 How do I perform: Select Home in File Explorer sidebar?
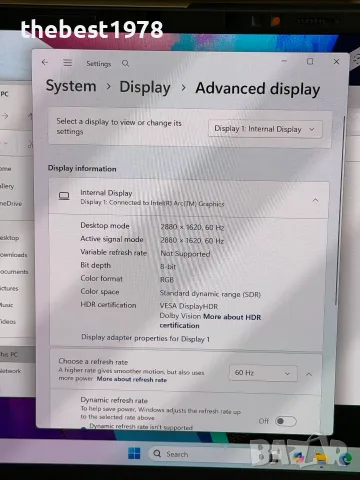pos(6,169)
